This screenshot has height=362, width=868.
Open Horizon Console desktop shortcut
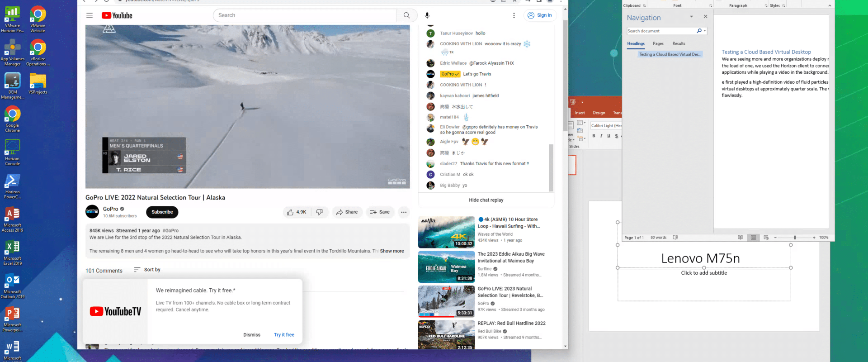coord(12,152)
